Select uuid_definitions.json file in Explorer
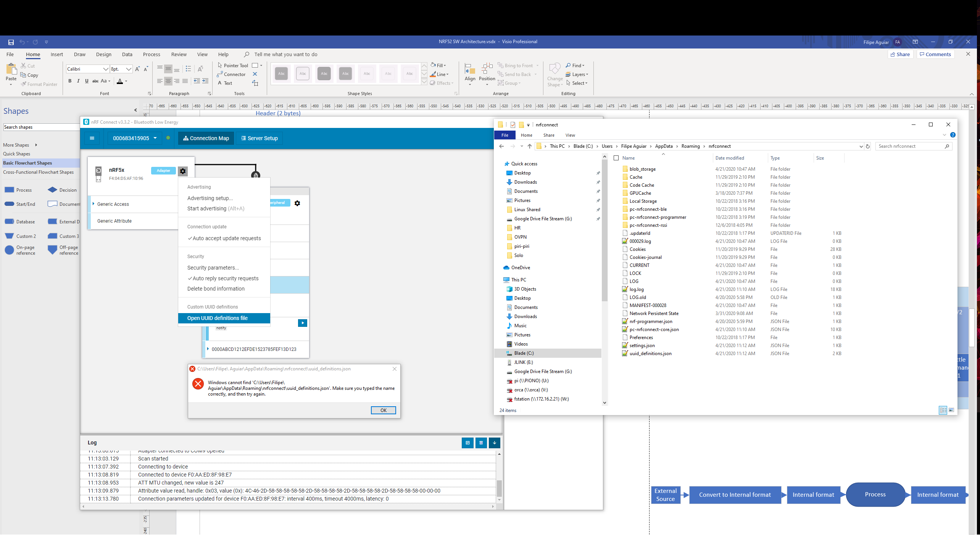This screenshot has height=559, width=980. [650, 354]
